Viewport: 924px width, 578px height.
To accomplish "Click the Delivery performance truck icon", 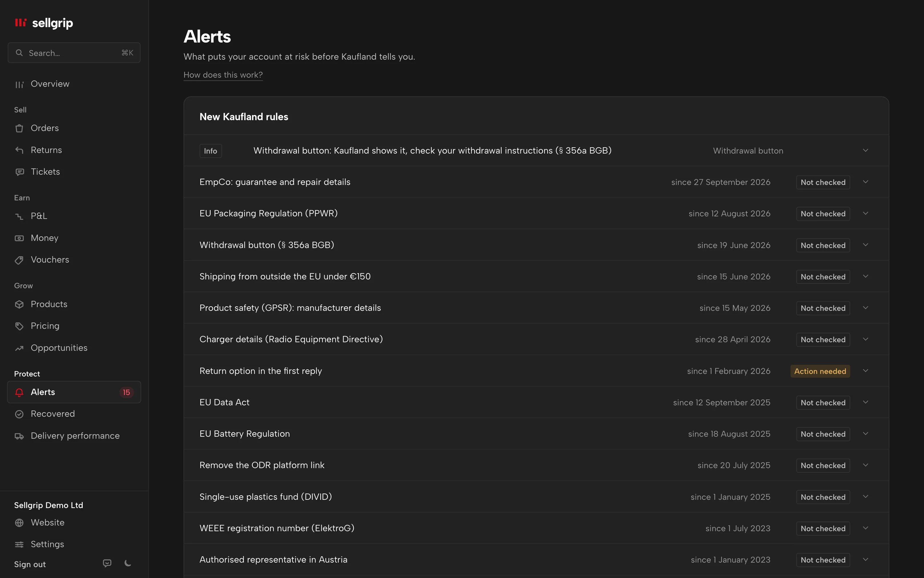I will tap(19, 436).
